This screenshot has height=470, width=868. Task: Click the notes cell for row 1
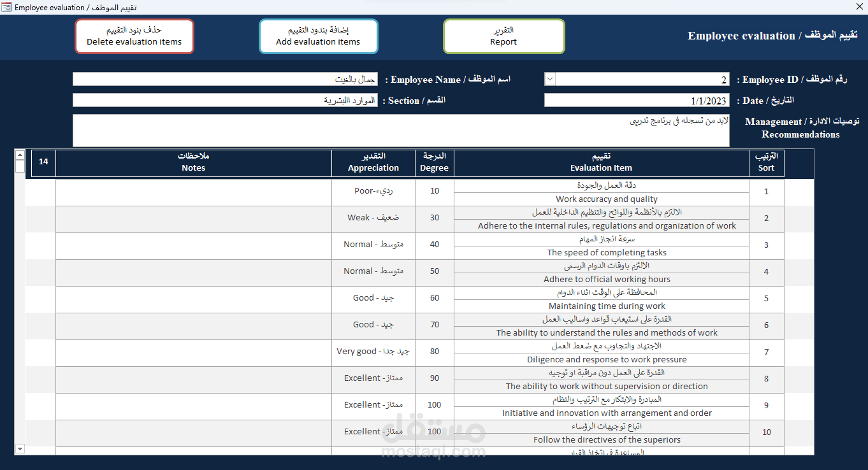(194, 192)
